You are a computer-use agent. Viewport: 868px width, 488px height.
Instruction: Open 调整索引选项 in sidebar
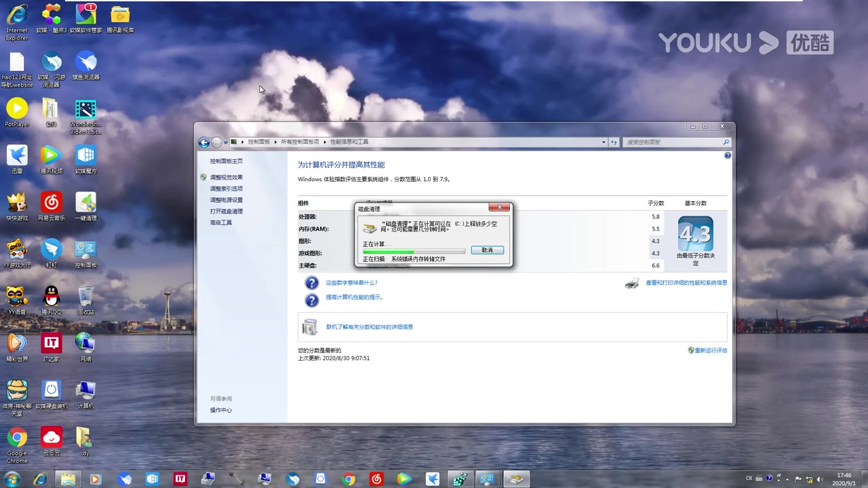click(226, 189)
